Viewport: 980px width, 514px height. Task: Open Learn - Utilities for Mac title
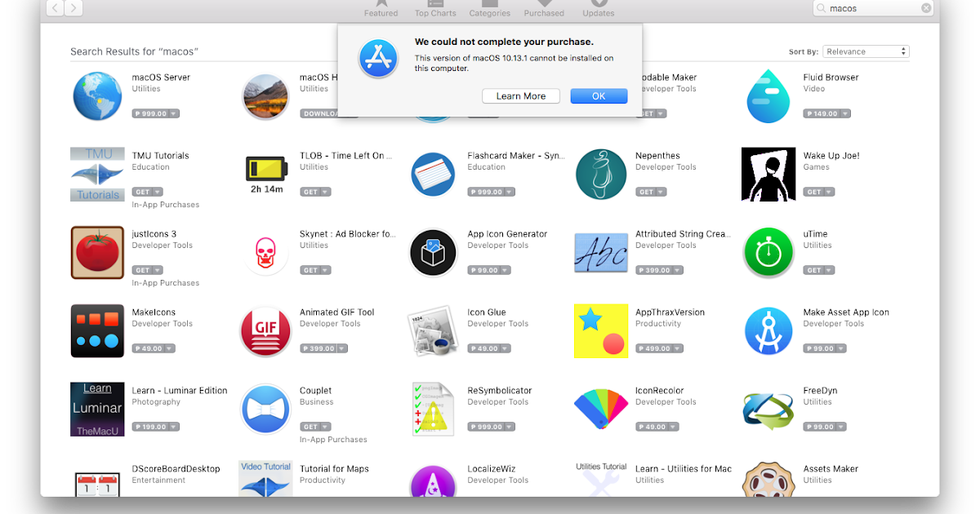coord(684,469)
